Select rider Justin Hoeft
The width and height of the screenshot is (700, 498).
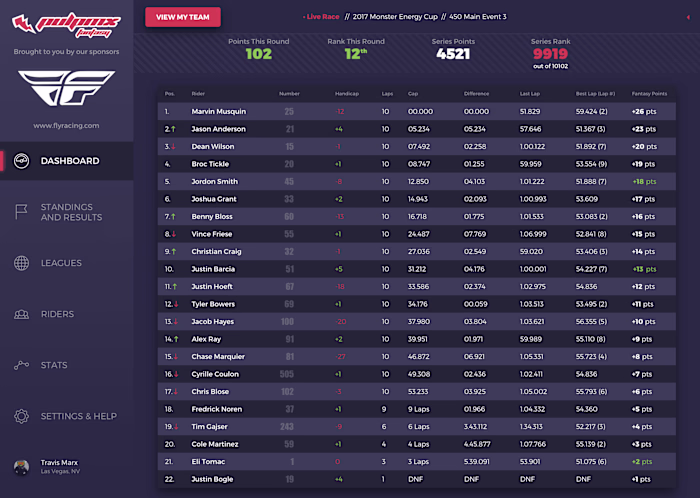[212, 286]
